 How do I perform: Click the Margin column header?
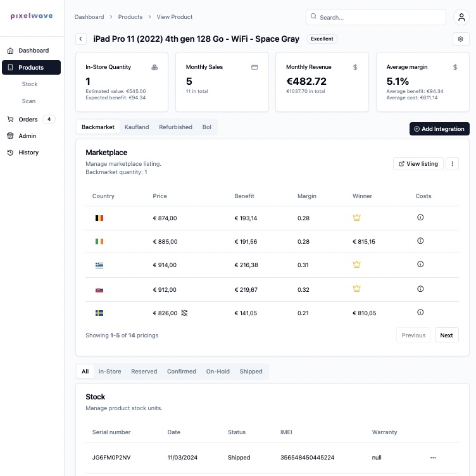pyautogui.click(x=307, y=196)
